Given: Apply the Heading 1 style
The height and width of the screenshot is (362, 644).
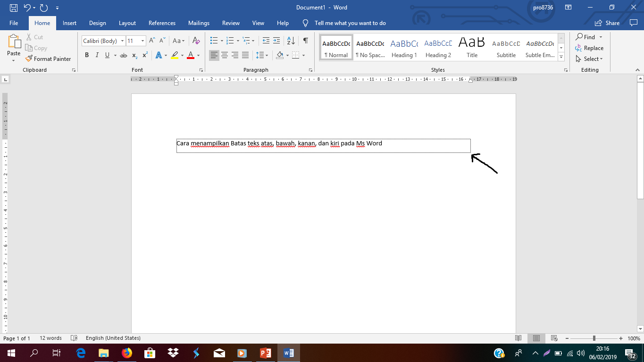Looking at the screenshot, I should [404, 48].
